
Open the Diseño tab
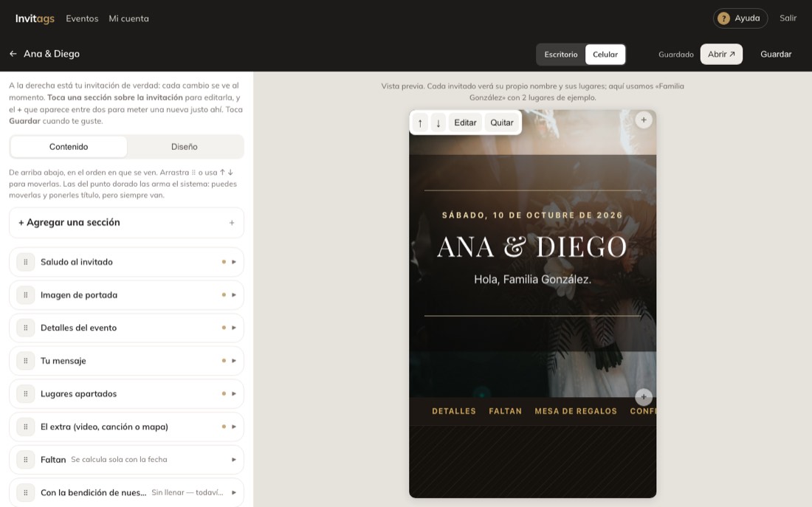pos(185,147)
